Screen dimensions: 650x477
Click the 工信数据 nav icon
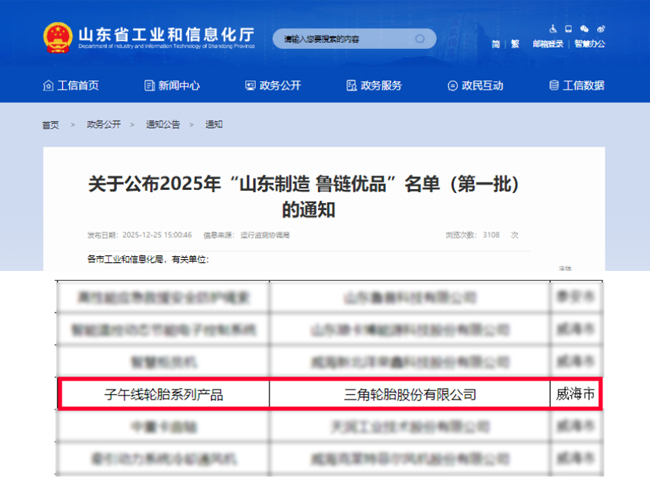pyautogui.click(x=550, y=86)
